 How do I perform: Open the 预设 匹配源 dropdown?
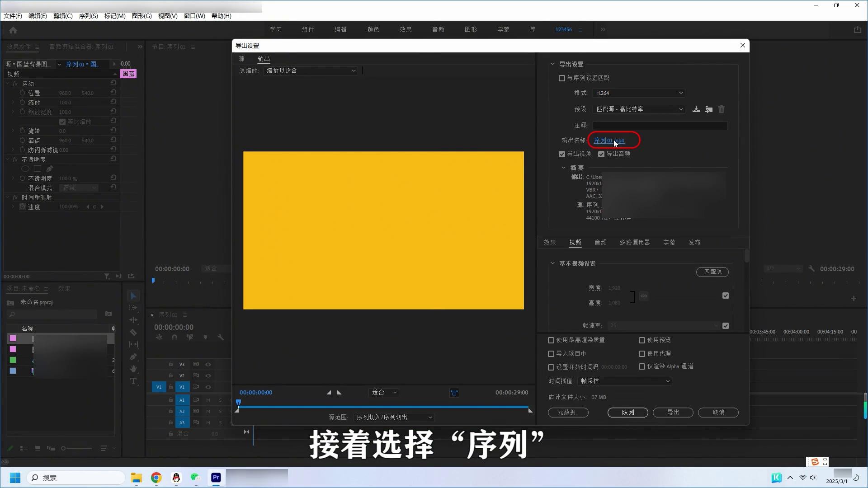click(638, 109)
